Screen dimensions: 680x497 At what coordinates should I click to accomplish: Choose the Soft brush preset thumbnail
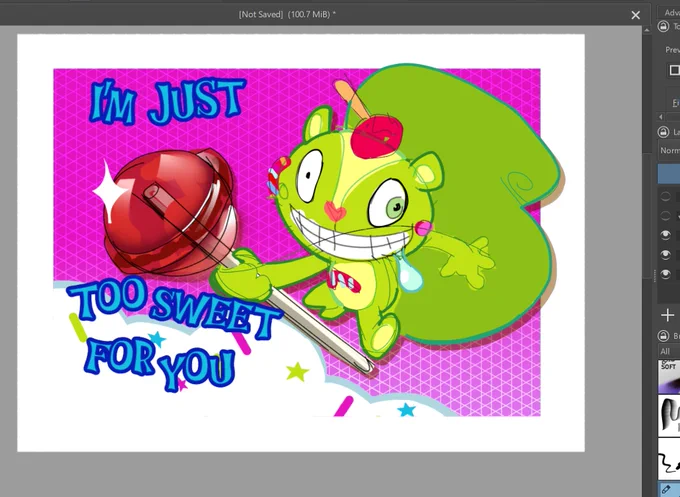pos(669,376)
